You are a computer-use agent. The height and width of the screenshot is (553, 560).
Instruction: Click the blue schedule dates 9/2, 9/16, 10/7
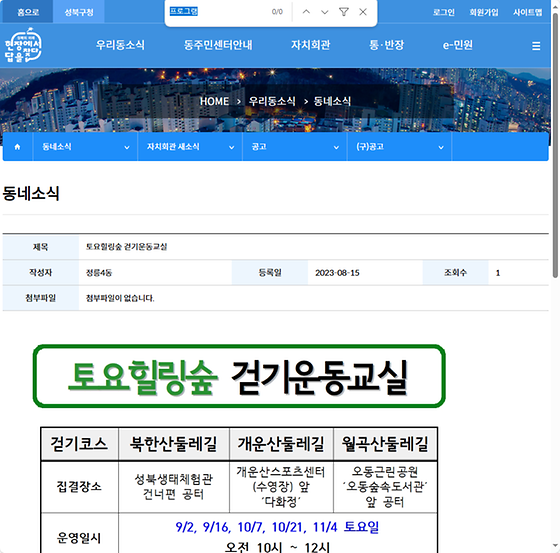click(277, 527)
